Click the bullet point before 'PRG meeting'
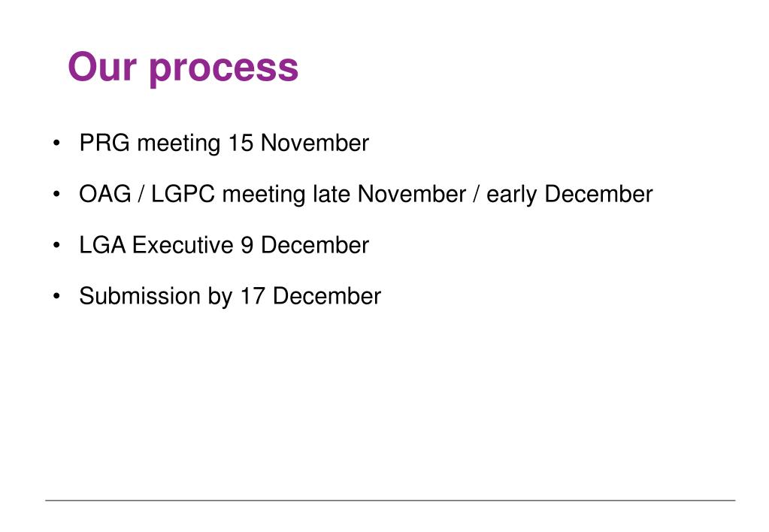Viewport: 769px width, 532px height. (x=56, y=144)
